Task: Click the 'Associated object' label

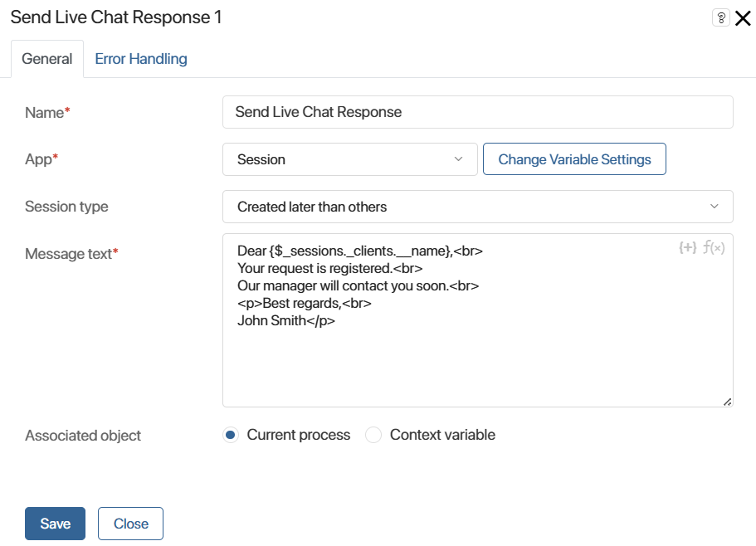Action: [83, 436]
